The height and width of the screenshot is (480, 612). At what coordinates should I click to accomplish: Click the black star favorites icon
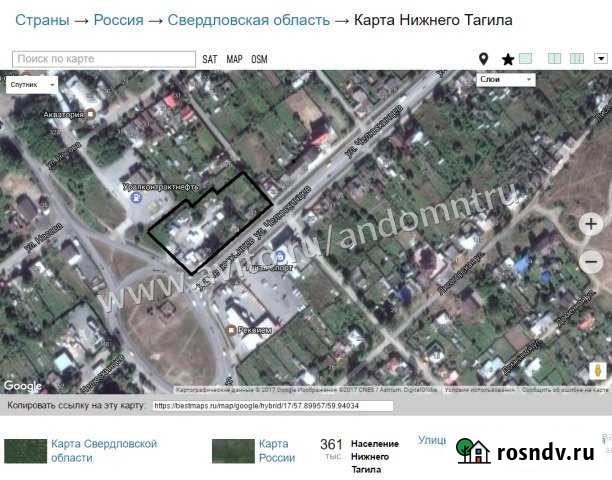pos(507,60)
